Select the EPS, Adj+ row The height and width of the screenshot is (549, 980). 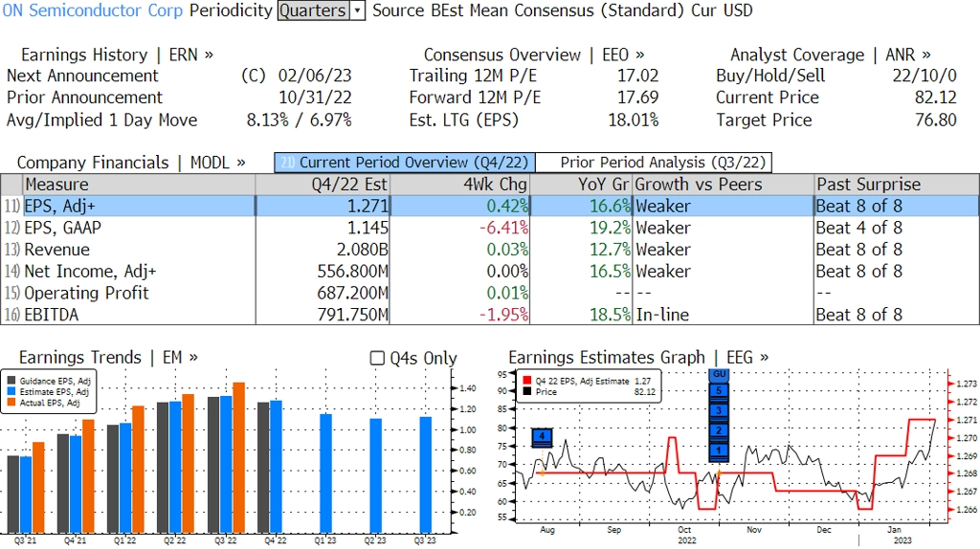pos(489,206)
